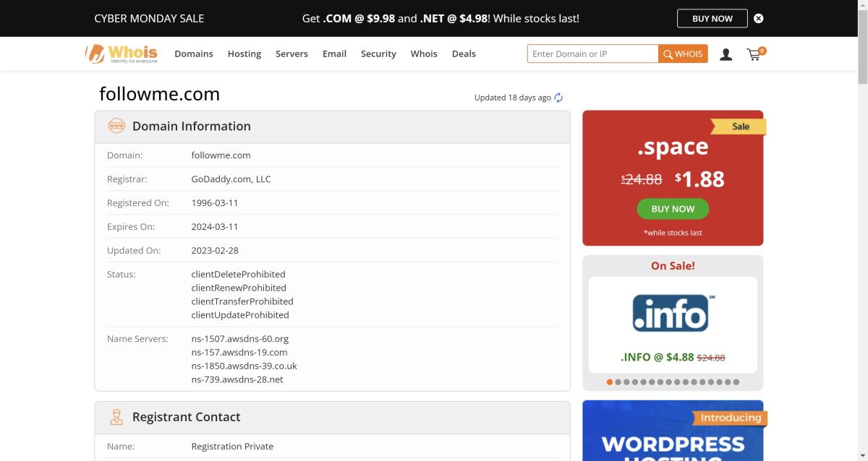Select the first orange carousel dot
This screenshot has height=461, width=868.
coord(610,382)
